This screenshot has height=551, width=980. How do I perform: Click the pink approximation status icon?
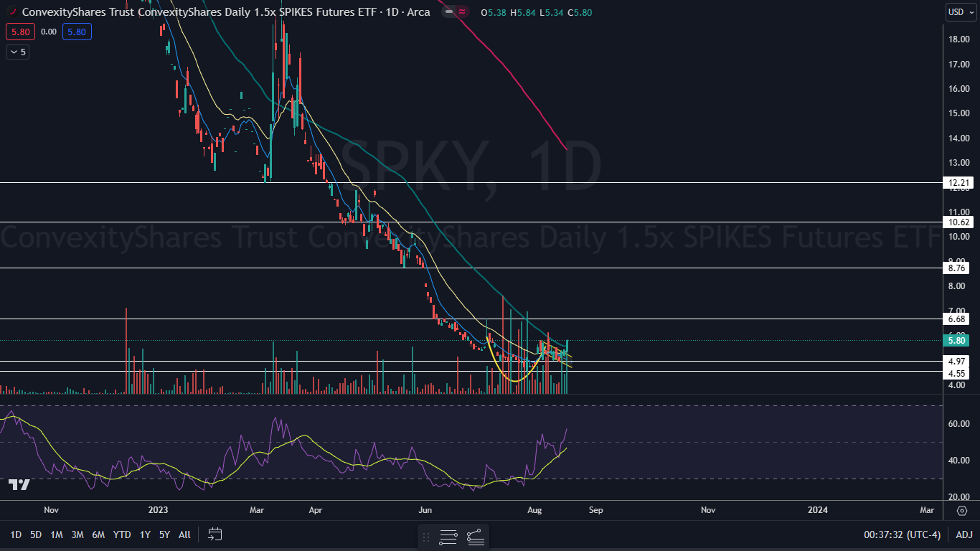(462, 12)
